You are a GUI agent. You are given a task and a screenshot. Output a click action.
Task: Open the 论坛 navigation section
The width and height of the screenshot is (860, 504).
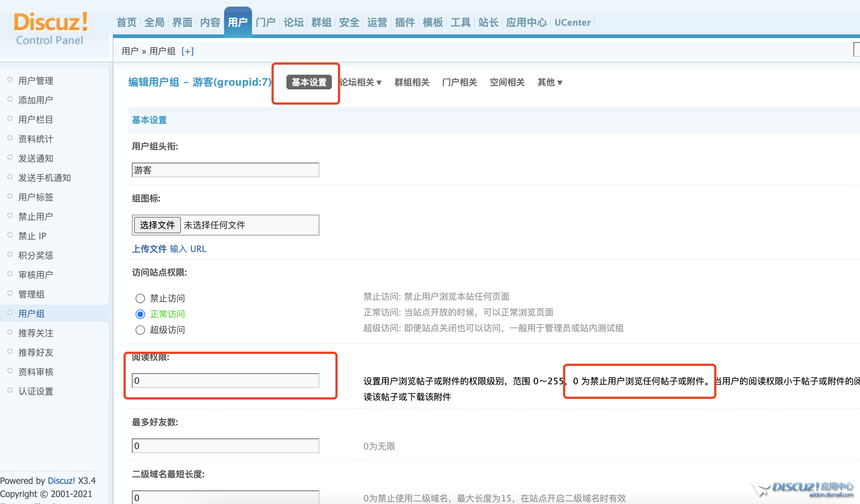293,23
